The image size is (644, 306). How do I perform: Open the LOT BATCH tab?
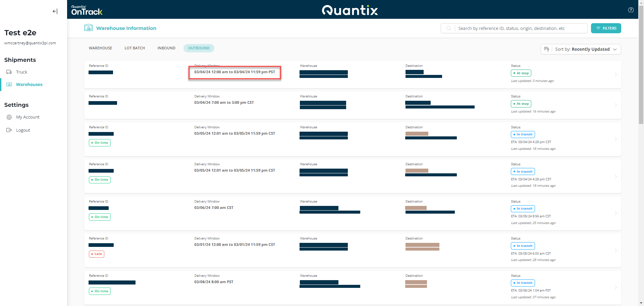pyautogui.click(x=135, y=48)
